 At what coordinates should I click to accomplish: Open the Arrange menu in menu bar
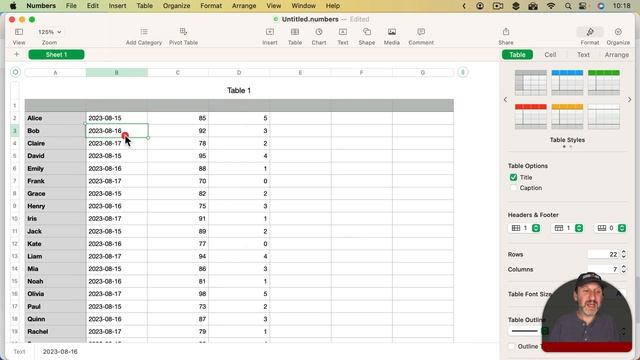[x=244, y=6]
